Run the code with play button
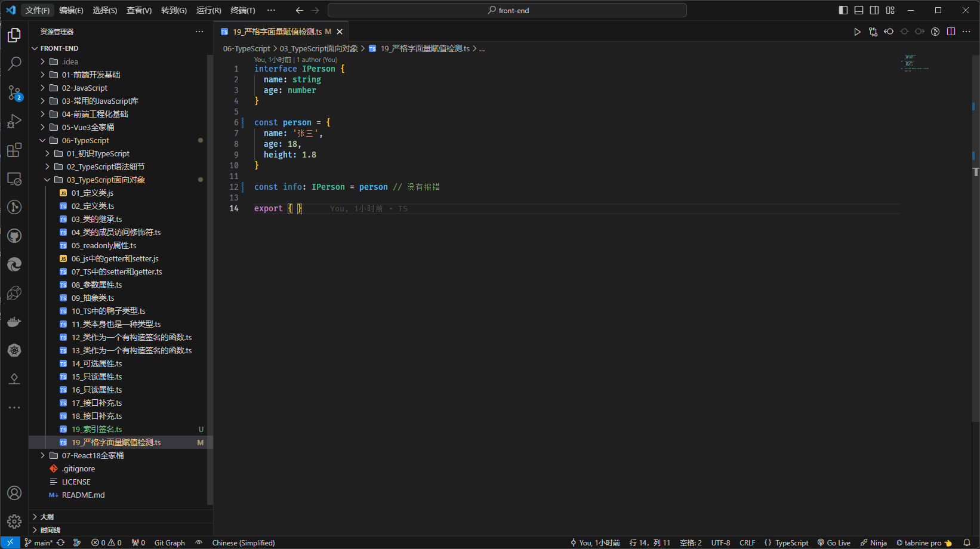The image size is (980, 549). [x=857, y=32]
